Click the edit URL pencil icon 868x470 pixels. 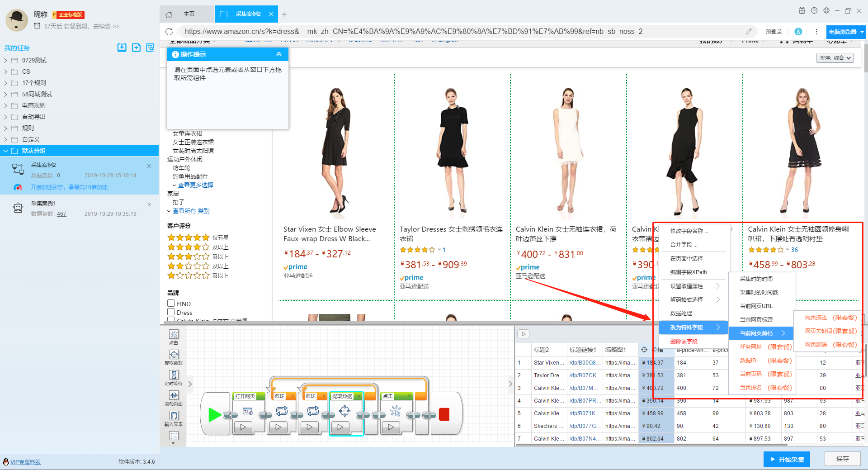[749, 32]
